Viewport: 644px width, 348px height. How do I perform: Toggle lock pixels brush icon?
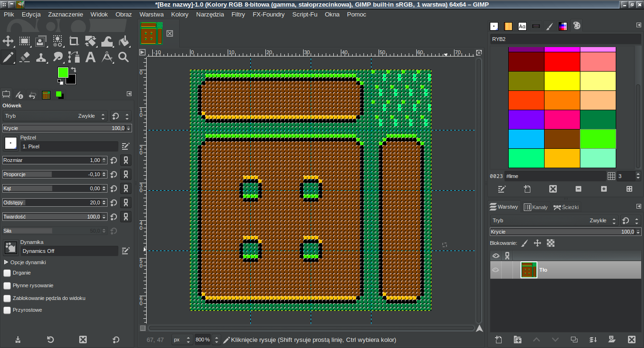point(525,243)
